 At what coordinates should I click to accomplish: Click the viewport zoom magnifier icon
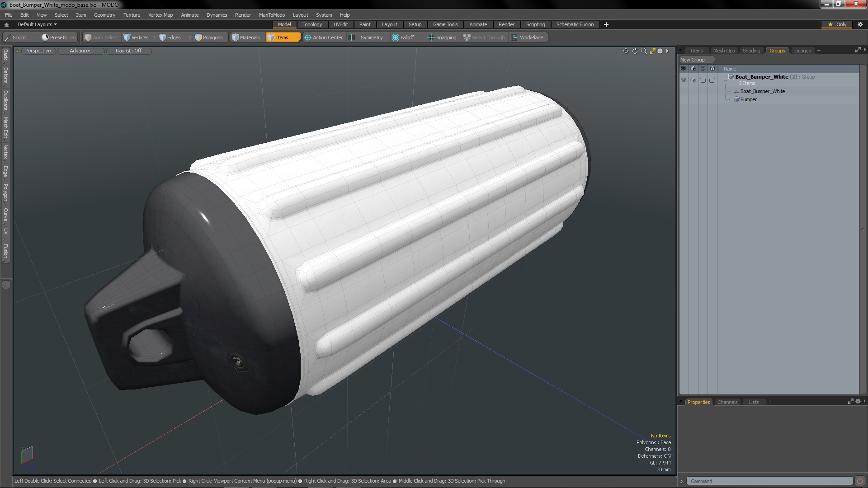click(644, 51)
